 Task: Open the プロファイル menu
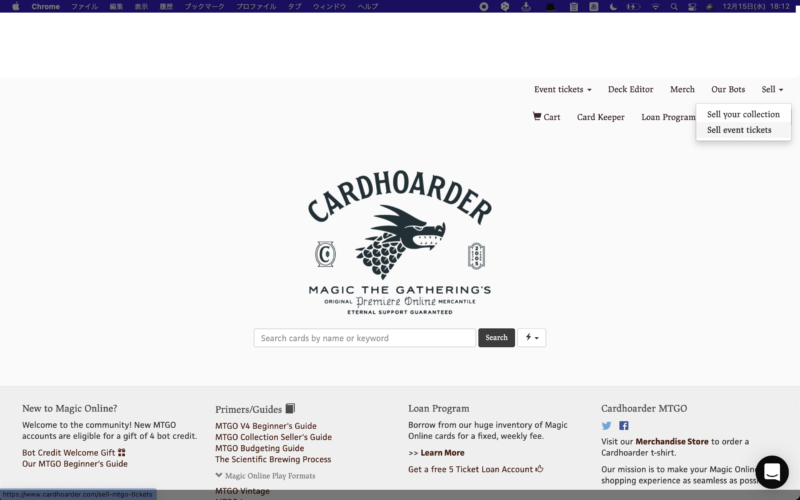coord(256,7)
